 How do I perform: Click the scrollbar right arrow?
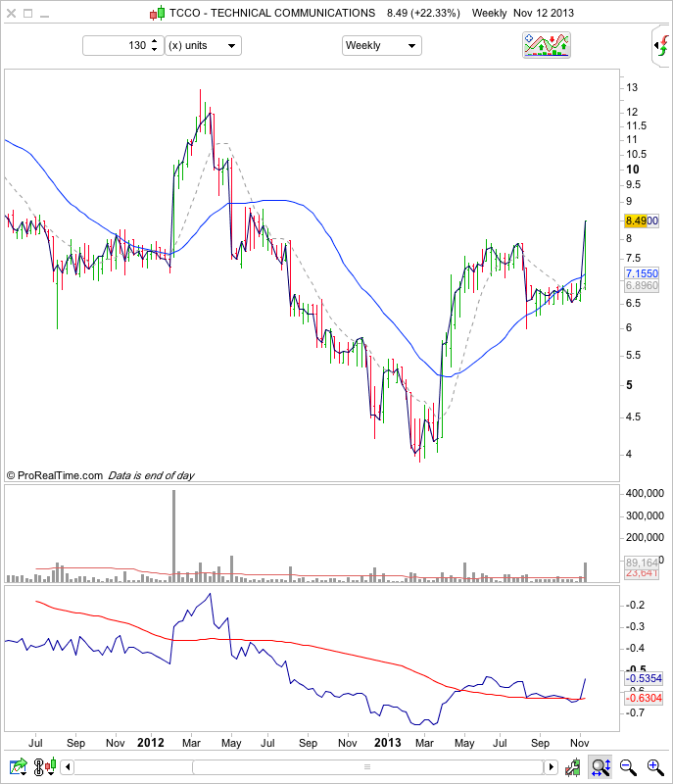tap(551, 766)
